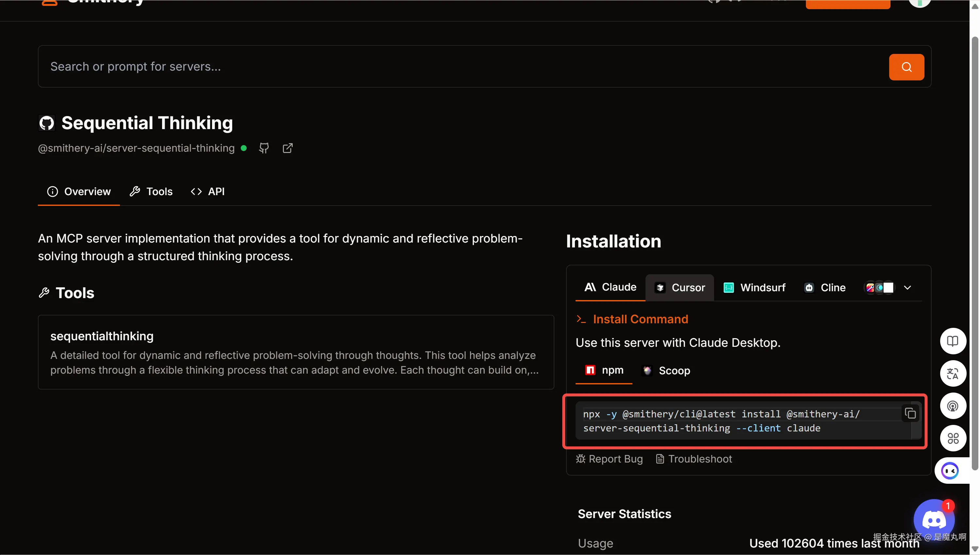This screenshot has width=980, height=555.
Task: Click the page scrollbar thumb
Action: pos(975,254)
